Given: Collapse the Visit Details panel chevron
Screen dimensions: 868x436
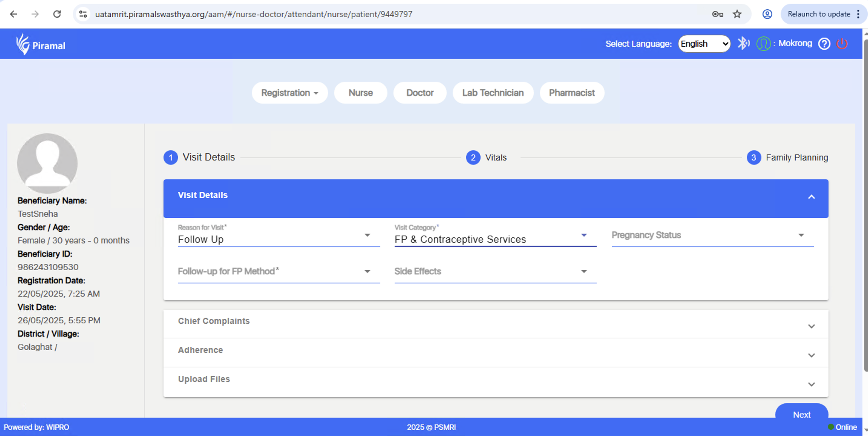Looking at the screenshot, I should (x=811, y=197).
